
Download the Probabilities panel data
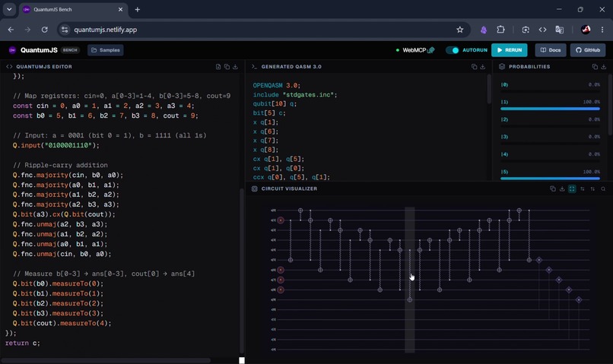pyautogui.click(x=604, y=67)
